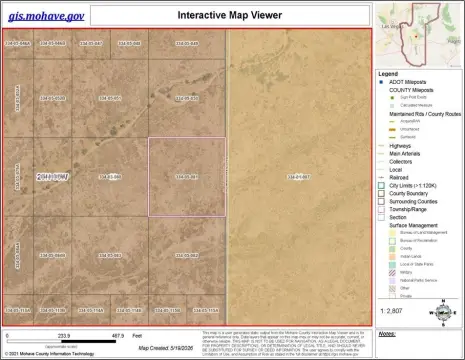The width and height of the screenshot is (465, 360).
Task: Click the Map Created date text
Action: click(x=166, y=348)
